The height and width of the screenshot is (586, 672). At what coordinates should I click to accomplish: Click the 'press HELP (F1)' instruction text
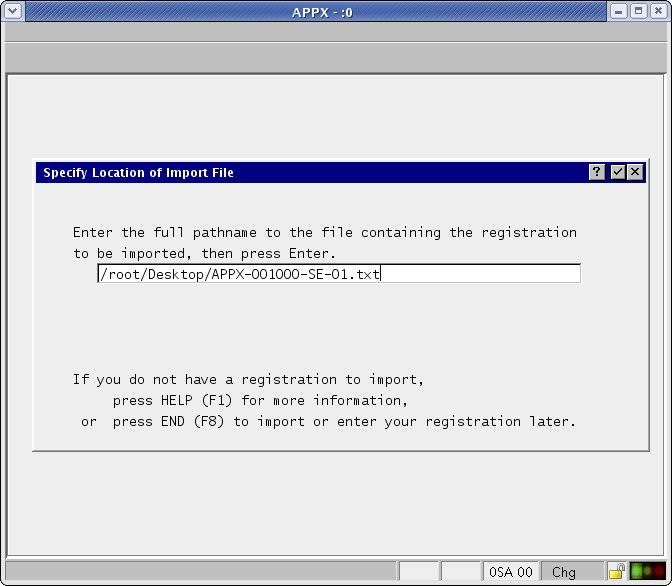[260, 401]
